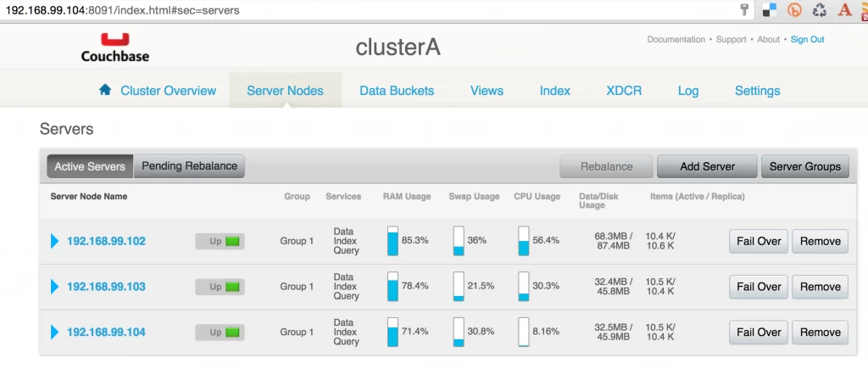Open the Support link
Image resolution: width=868 pixels, height=369 pixels.
click(732, 39)
